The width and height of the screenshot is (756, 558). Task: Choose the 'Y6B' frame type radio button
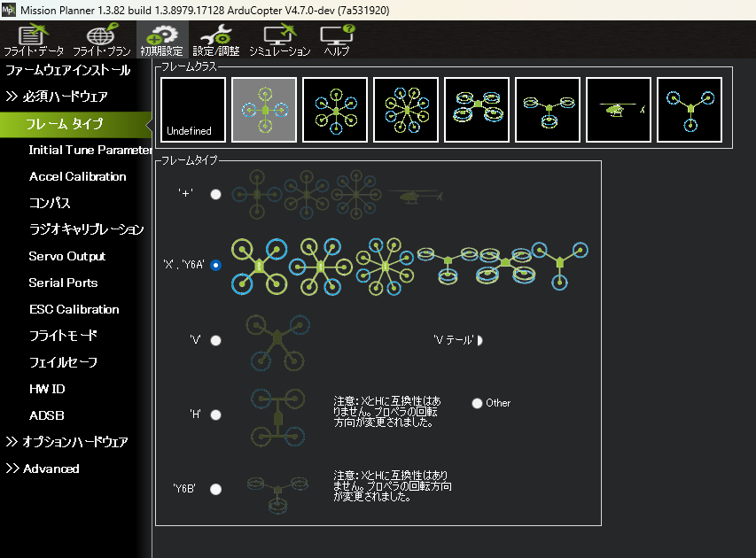(215, 489)
